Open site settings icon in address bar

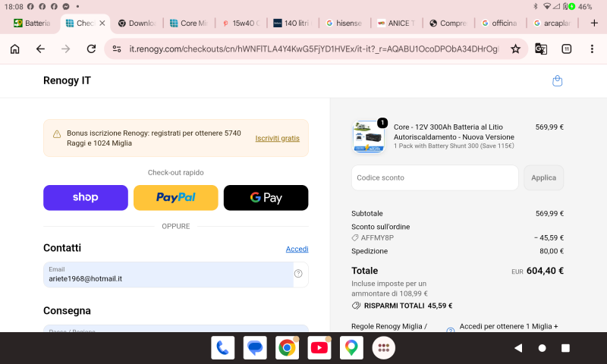[x=117, y=49]
